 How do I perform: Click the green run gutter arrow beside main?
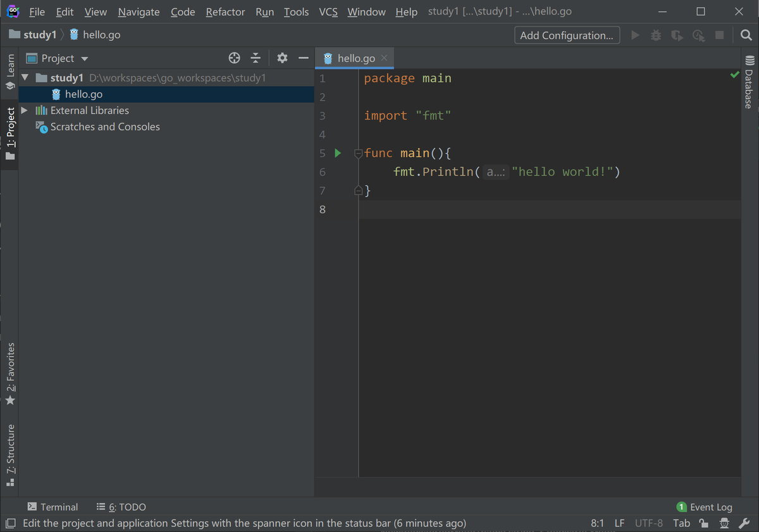coord(338,153)
